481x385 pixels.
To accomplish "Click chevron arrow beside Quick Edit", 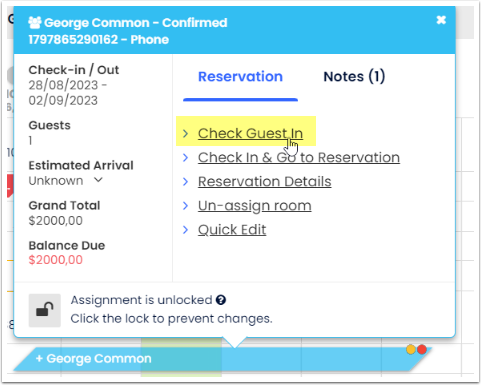I will click(x=186, y=230).
